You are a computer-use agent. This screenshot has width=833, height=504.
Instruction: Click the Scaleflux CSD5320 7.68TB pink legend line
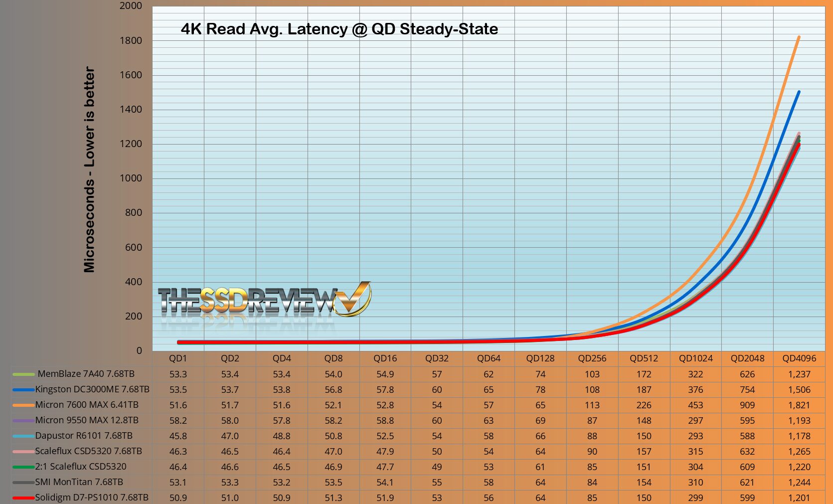click(x=23, y=452)
